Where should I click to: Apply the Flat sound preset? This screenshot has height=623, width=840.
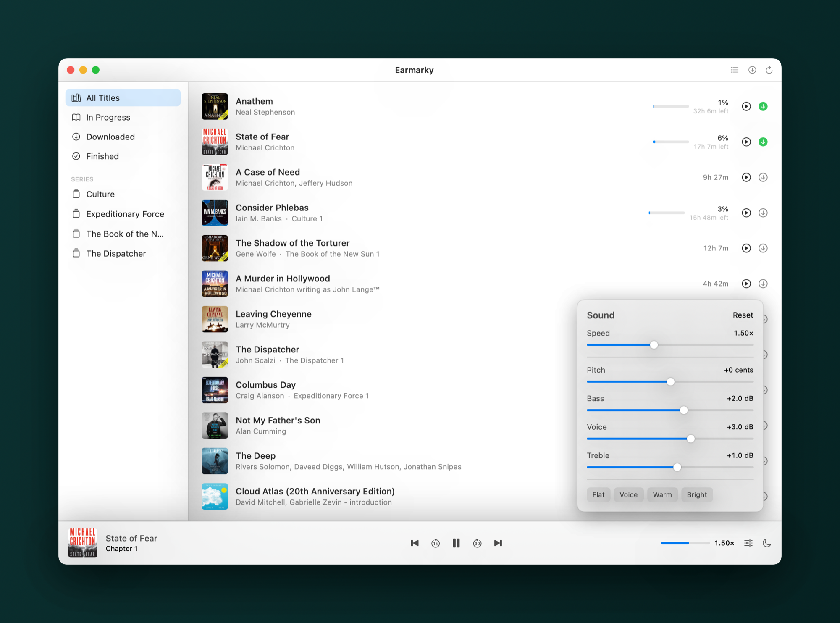[x=598, y=495]
